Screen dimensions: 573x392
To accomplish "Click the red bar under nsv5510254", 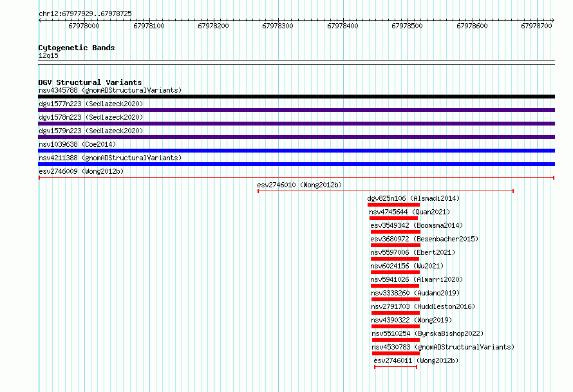I will tap(396, 340).
